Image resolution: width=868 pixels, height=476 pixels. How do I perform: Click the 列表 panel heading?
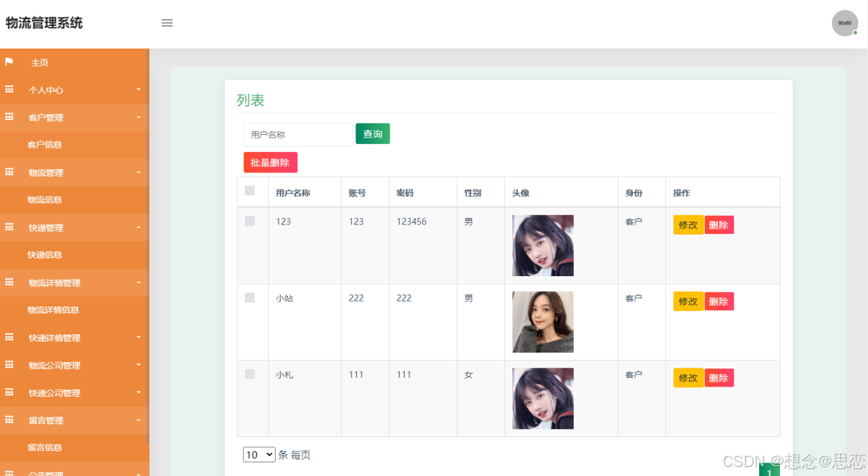(x=250, y=100)
